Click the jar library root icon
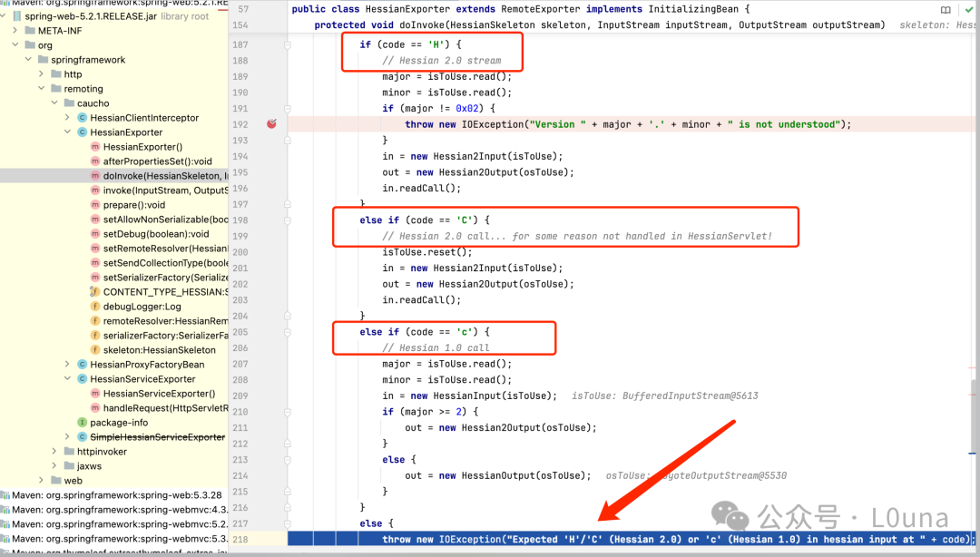The width and height of the screenshot is (980, 557). (17, 15)
